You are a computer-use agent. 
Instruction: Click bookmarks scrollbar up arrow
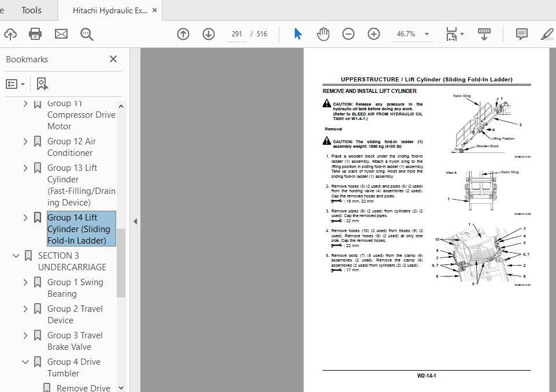(x=121, y=106)
